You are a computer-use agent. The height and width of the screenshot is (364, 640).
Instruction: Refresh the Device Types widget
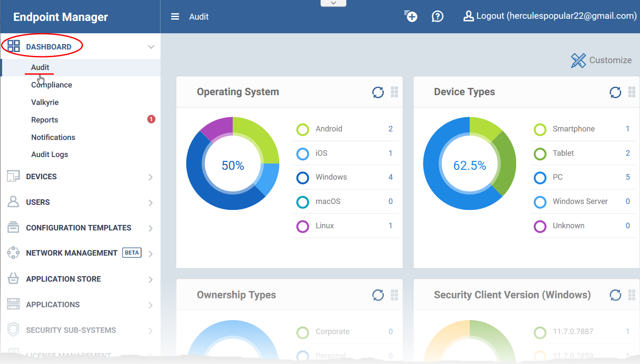coord(615,92)
